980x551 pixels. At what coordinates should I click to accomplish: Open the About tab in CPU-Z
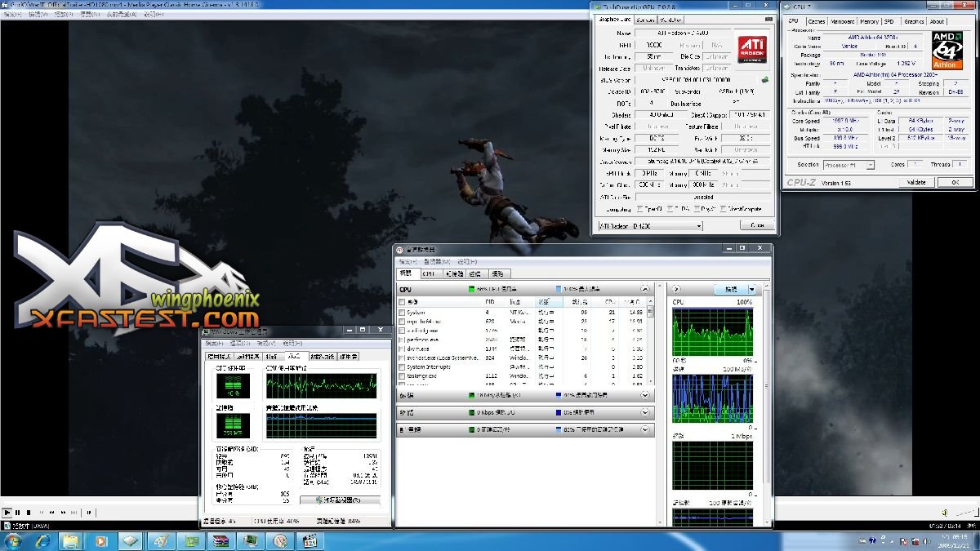pos(937,21)
